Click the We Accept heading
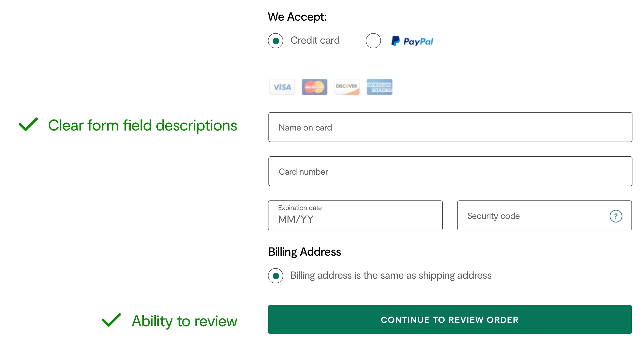 (297, 17)
